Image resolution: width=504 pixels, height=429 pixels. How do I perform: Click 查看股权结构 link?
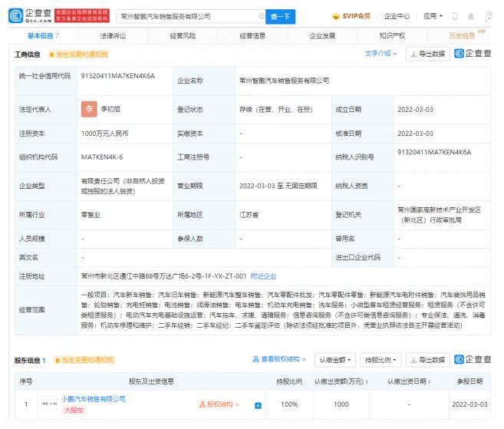tap(279, 359)
